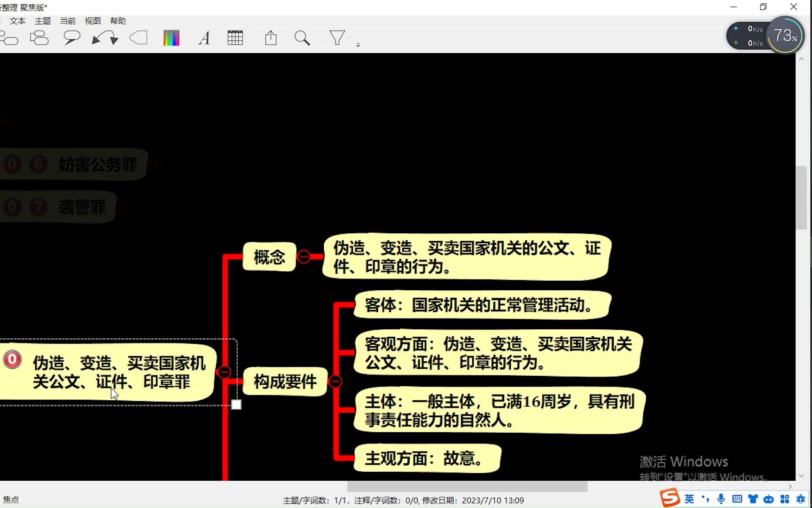Open the share/export tool
The image size is (812, 508).
click(271, 38)
